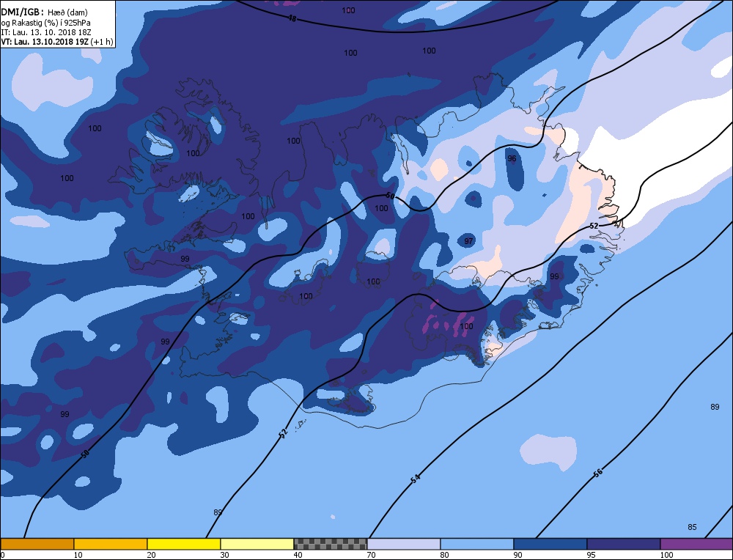This screenshot has width=733, height=560.
Task: Pick the light blue 80–90 legend swatch
Action: point(477,544)
